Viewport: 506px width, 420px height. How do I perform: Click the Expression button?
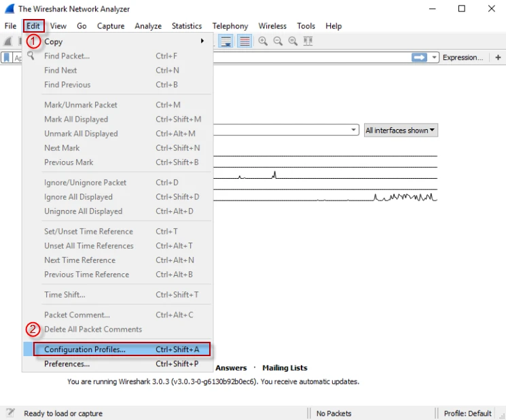[x=463, y=58]
